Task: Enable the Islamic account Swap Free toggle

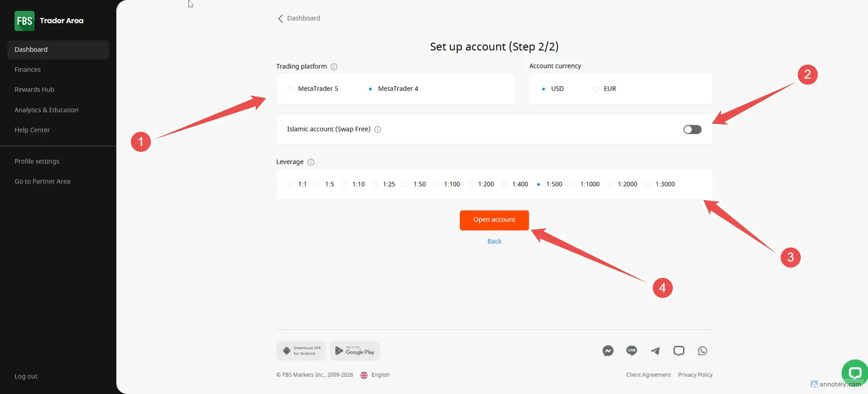Action: (x=692, y=130)
